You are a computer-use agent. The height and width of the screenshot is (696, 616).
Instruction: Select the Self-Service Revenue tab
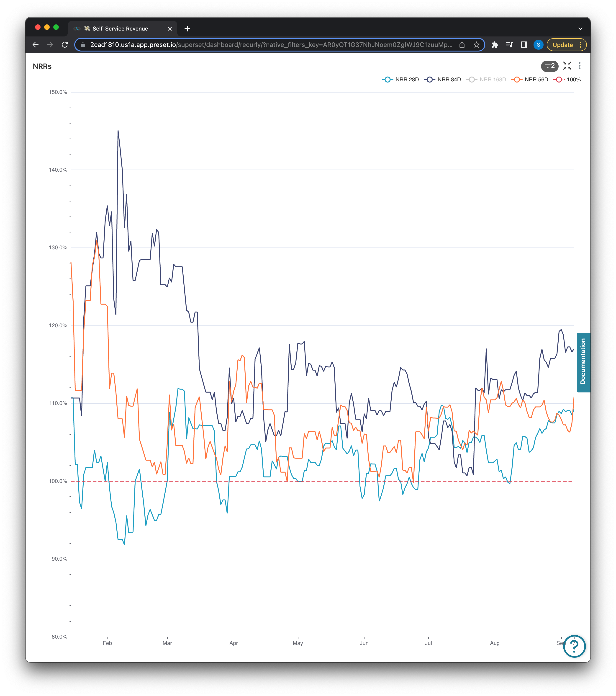pyautogui.click(x=120, y=29)
